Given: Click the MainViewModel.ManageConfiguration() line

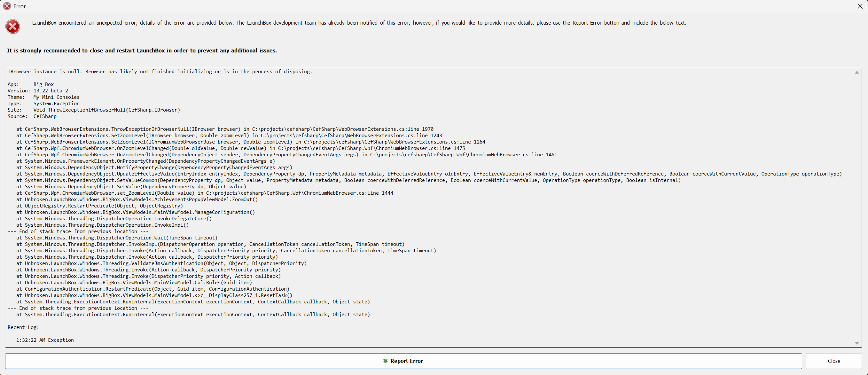Looking at the screenshot, I should [136, 212].
